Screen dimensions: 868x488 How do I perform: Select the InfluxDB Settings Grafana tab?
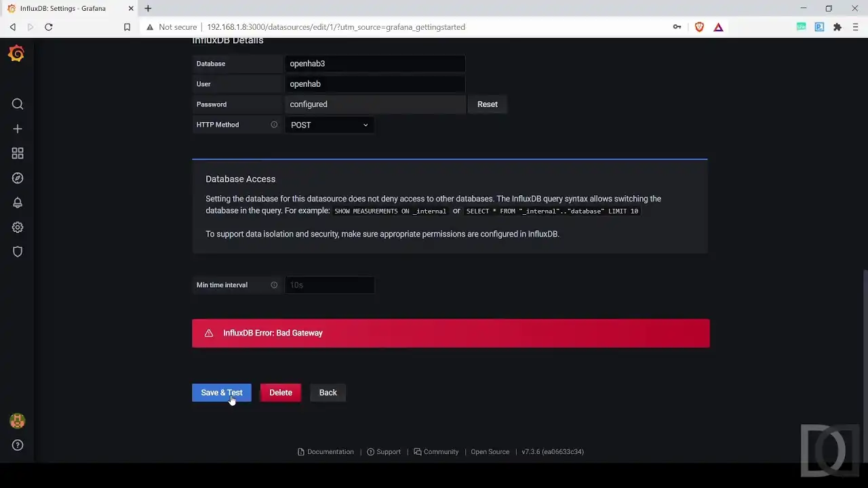71,8
